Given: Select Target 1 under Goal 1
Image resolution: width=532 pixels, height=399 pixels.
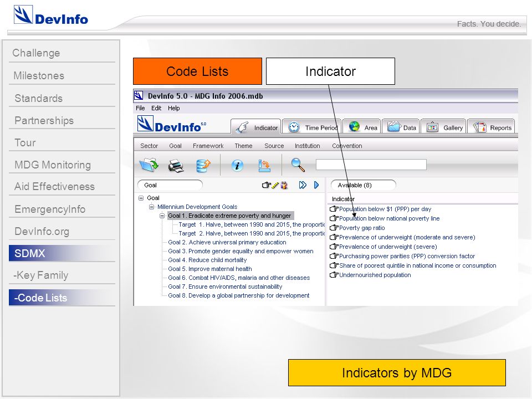Looking at the screenshot, I should pos(252,224).
